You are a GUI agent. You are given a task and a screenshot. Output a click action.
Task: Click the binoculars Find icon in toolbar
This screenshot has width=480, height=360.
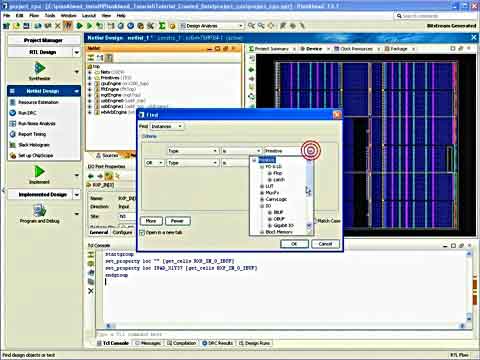[x=68, y=26]
